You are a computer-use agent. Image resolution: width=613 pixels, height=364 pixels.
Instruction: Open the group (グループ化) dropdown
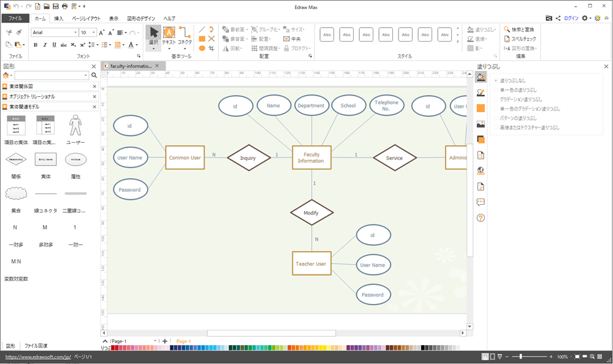pos(265,29)
